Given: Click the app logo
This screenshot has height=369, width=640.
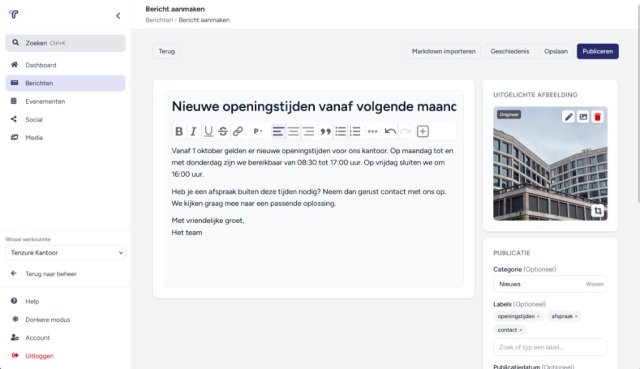Looking at the screenshot, I should (x=13, y=15).
